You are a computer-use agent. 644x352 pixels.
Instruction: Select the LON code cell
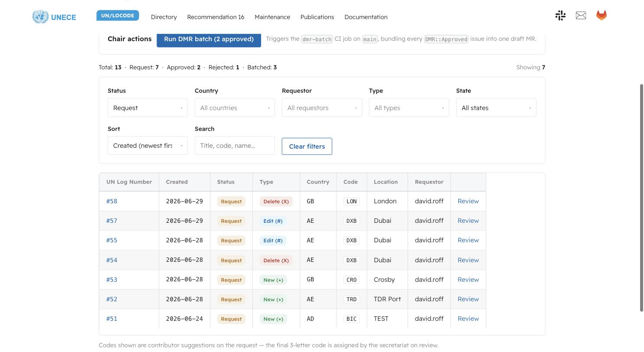coord(351,202)
